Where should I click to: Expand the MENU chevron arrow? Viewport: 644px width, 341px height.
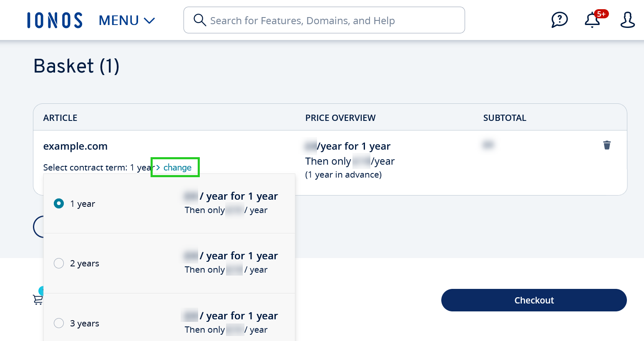coord(149,20)
